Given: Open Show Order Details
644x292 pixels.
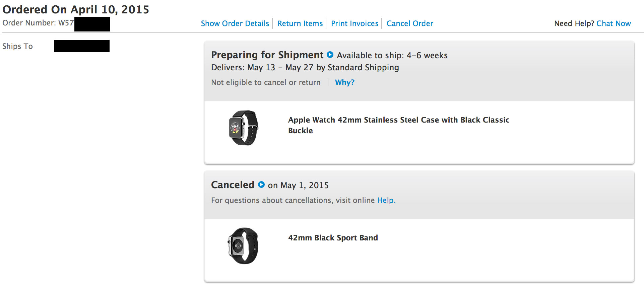Looking at the screenshot, I should 235,23.
